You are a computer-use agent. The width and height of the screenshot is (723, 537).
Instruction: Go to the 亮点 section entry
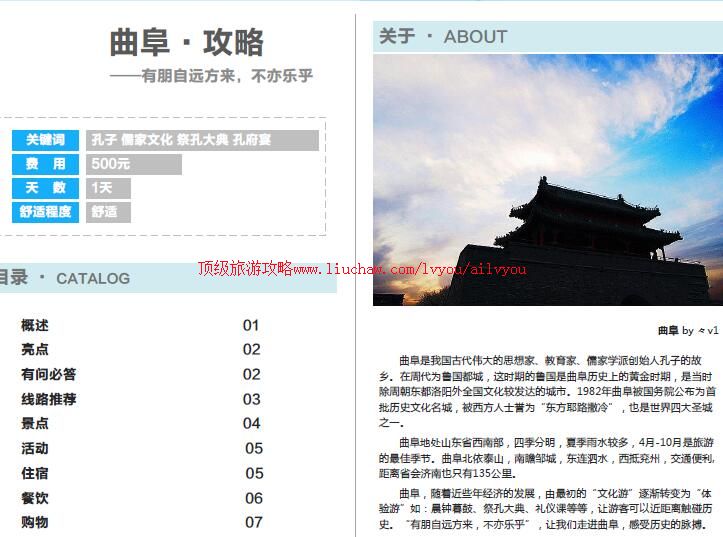[x=35, y=349]
